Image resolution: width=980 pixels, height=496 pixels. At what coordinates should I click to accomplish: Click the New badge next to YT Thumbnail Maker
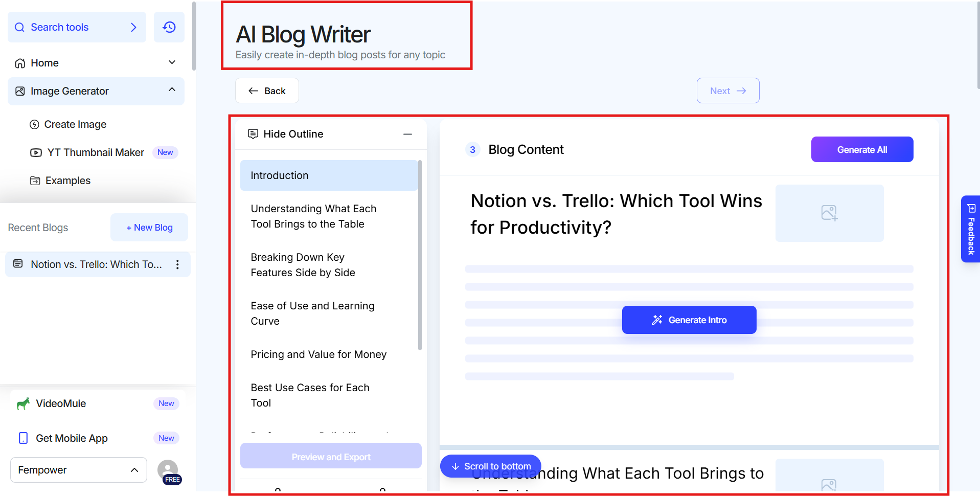[165, 152]
